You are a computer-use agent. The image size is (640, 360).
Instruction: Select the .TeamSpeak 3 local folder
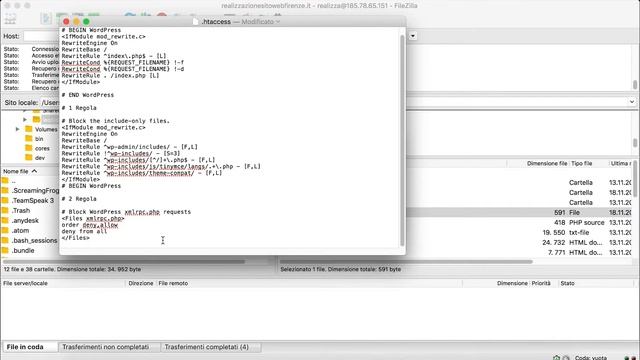pos(33,200)
